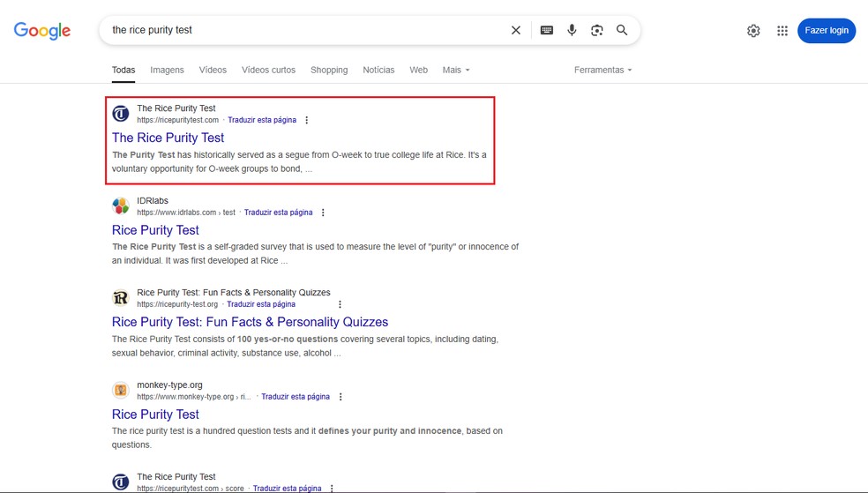Clear the search box text
This screenshot has height=493, width=868.
click(x=516, y=30)
